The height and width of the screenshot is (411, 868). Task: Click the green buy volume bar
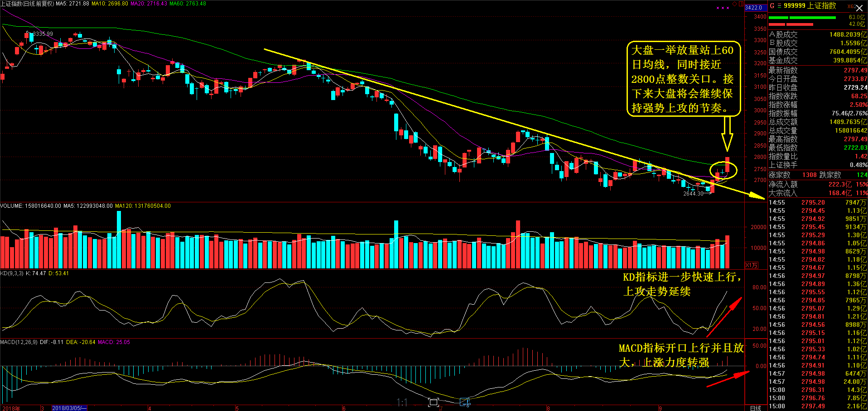802,18
